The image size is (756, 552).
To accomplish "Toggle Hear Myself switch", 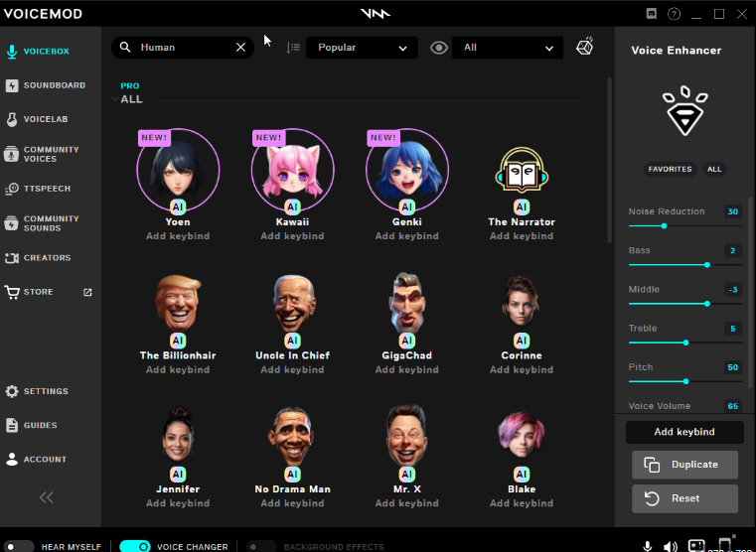I will [18, 547].
